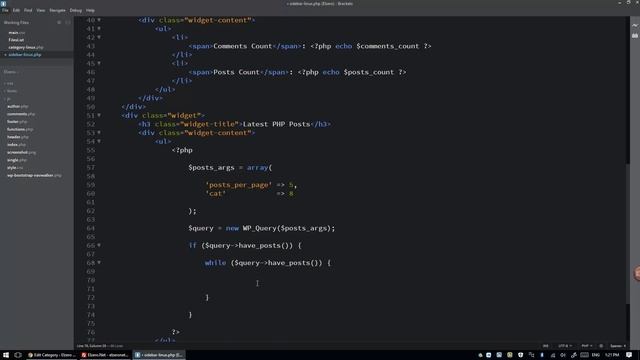This screenshot has width=640, height=360.
Task: Click the $posts_args variable on line 57
Action: [x=211, y=167]
